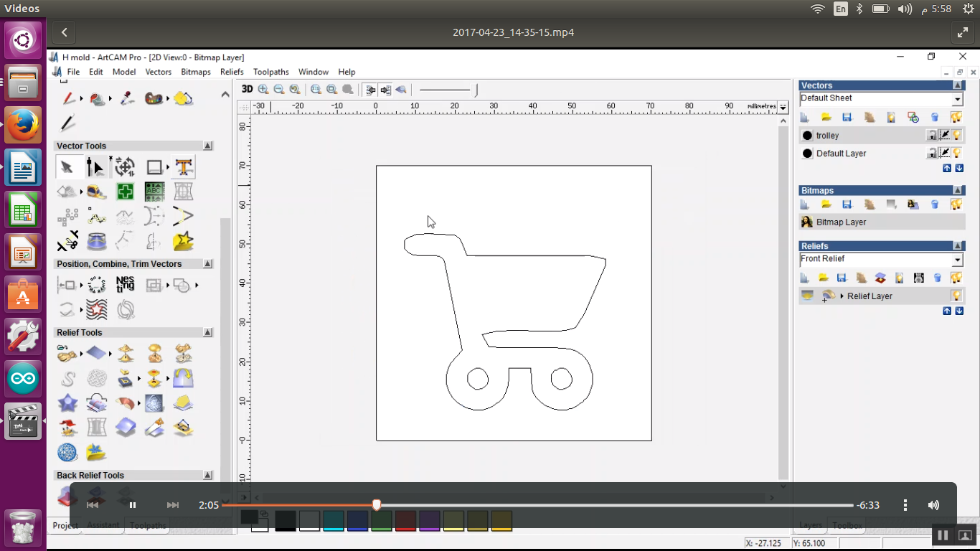Viewport: 980px width, 551px height.
Task: Toggle all bitmap layers visibility
Action: point(956,204)
